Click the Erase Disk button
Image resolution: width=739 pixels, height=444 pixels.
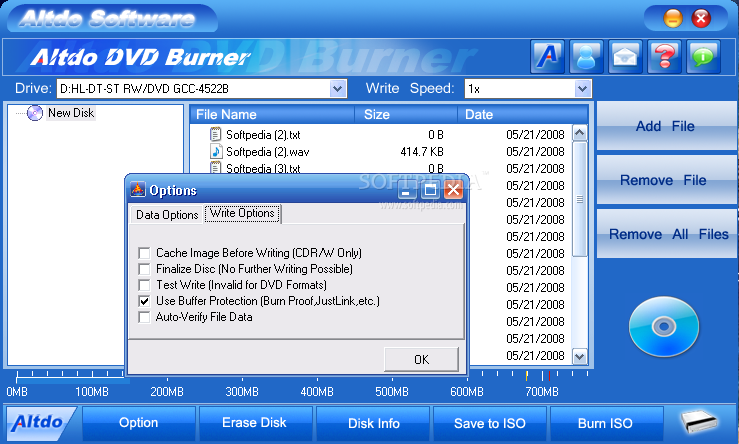pos(255,423)
